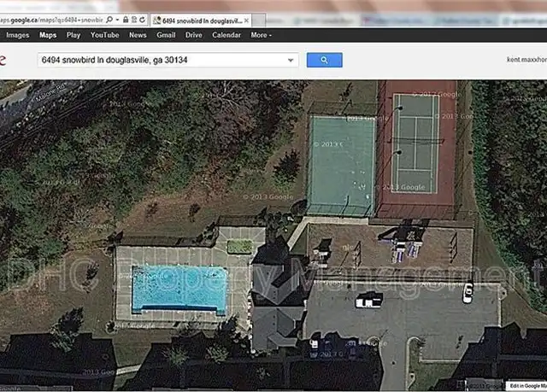Image resolution: width=547 pixels, height=392 pixels.
Task: Go to Play in the Google bar
Action: [x=74, y=35]
